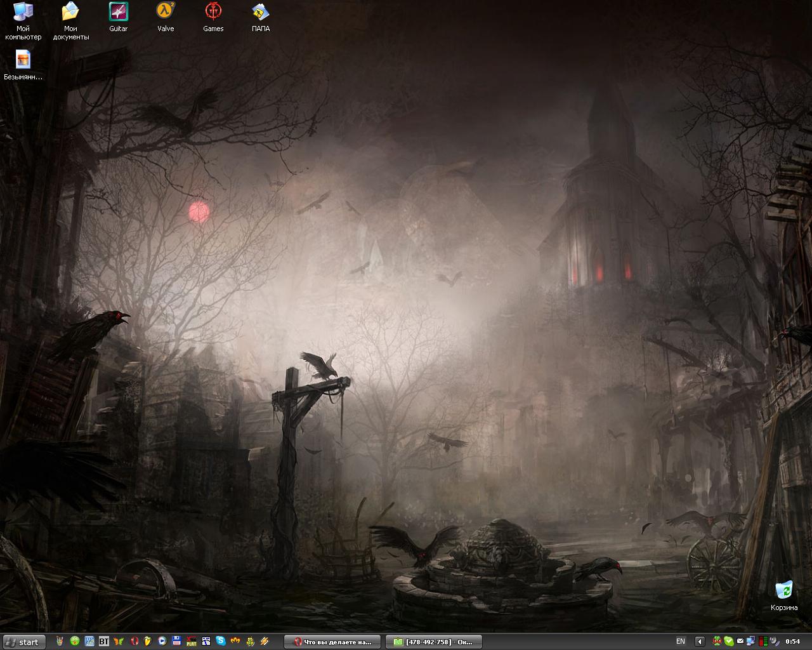812x650 pixels.
Task: Open the green round quick launch icon
Action: 75,641
